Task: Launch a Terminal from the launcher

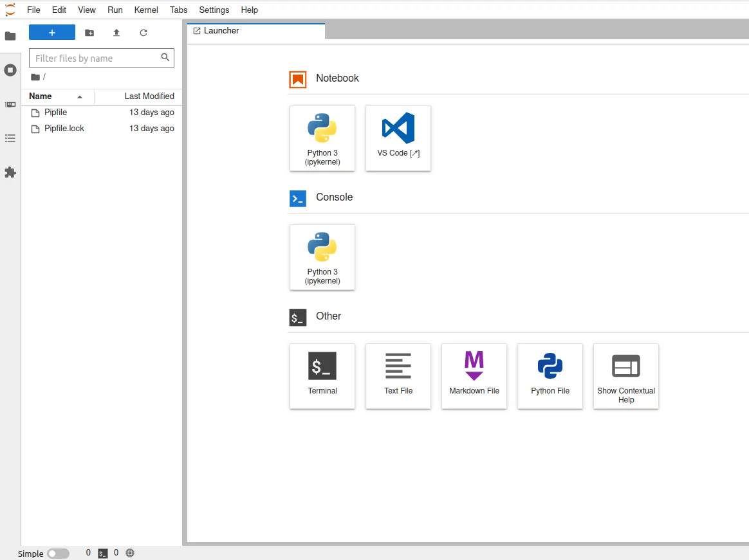Action: pyautogui.click(x=322, y=375)
